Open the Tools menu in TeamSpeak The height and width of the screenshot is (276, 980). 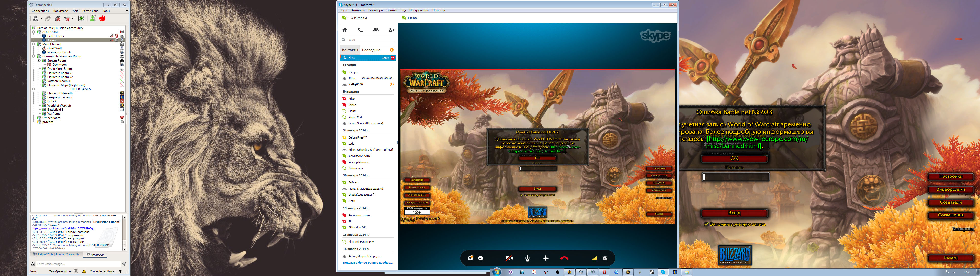click(106, 11)
